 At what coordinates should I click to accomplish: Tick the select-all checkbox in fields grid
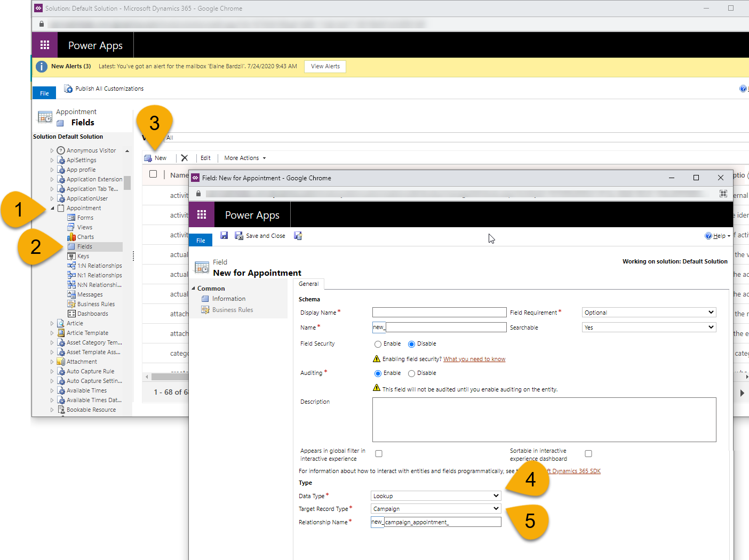point(153,174)
